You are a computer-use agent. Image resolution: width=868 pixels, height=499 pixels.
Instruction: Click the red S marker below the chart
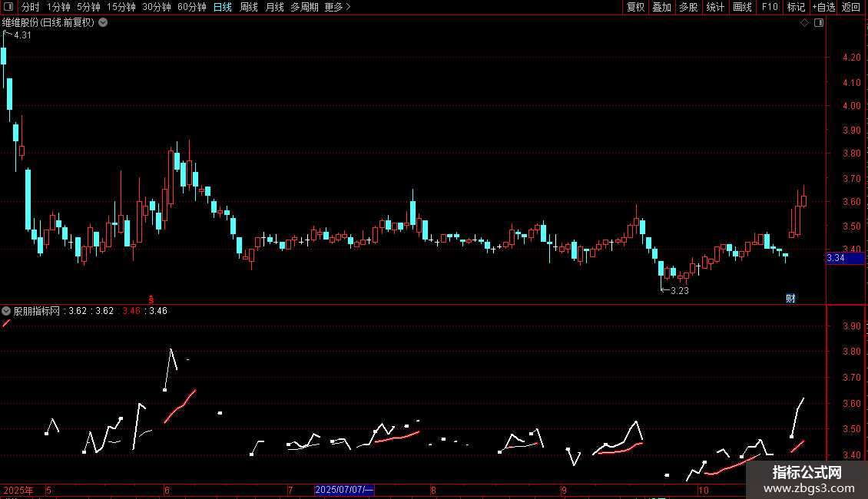tap(151, 299)
